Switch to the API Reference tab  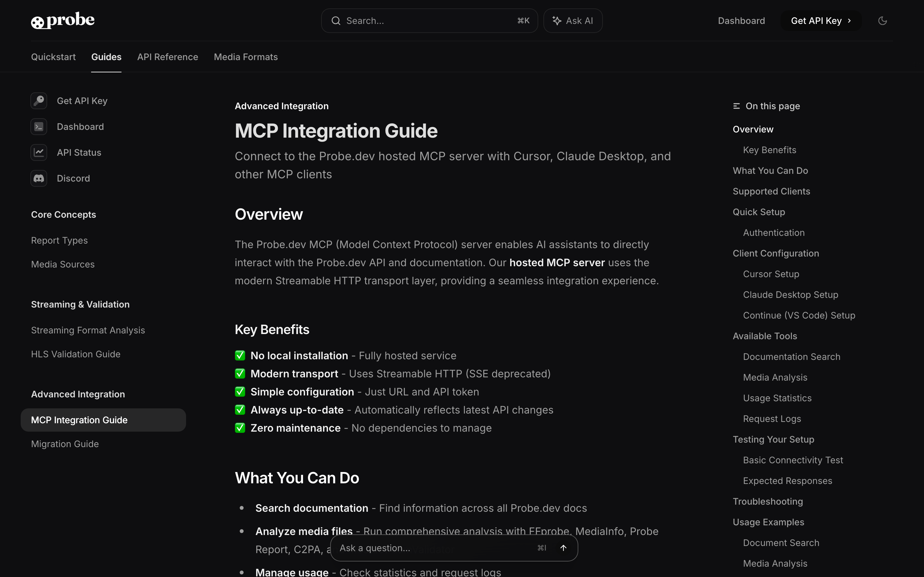tap(167, 57)
